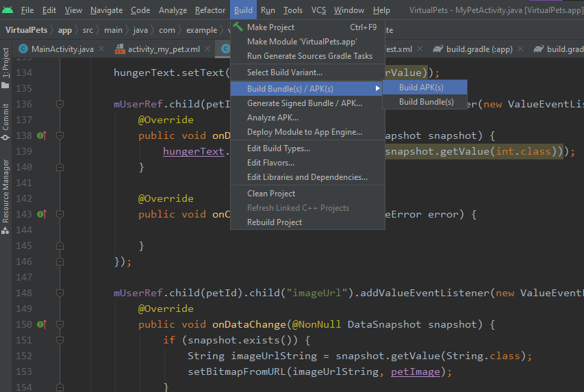Click the implements-method gutter icon on line 143
The width and height of the screenshot is (584, 392).
point(41,214)
